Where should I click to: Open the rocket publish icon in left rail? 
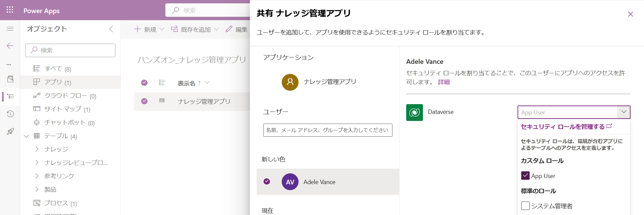pos(10,131)
